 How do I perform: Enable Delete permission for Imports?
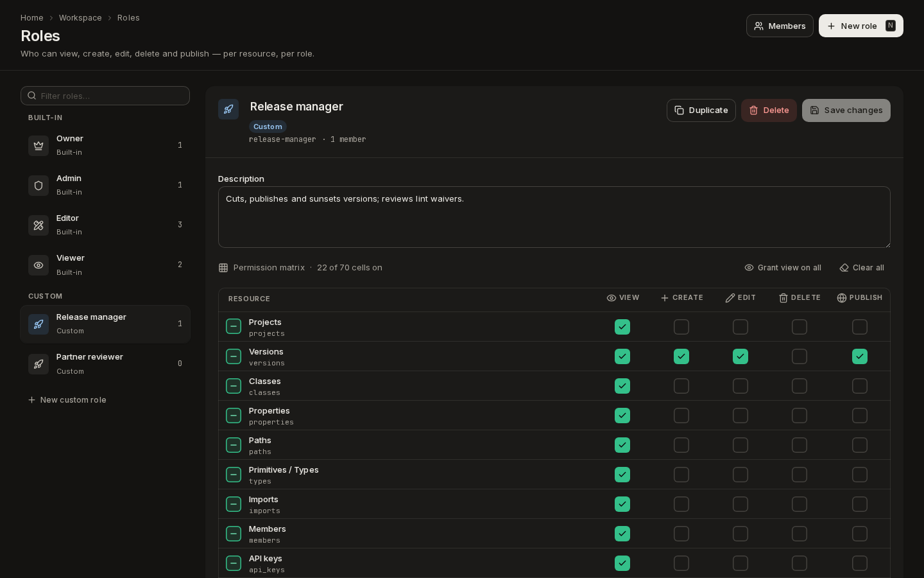[800, 504]
